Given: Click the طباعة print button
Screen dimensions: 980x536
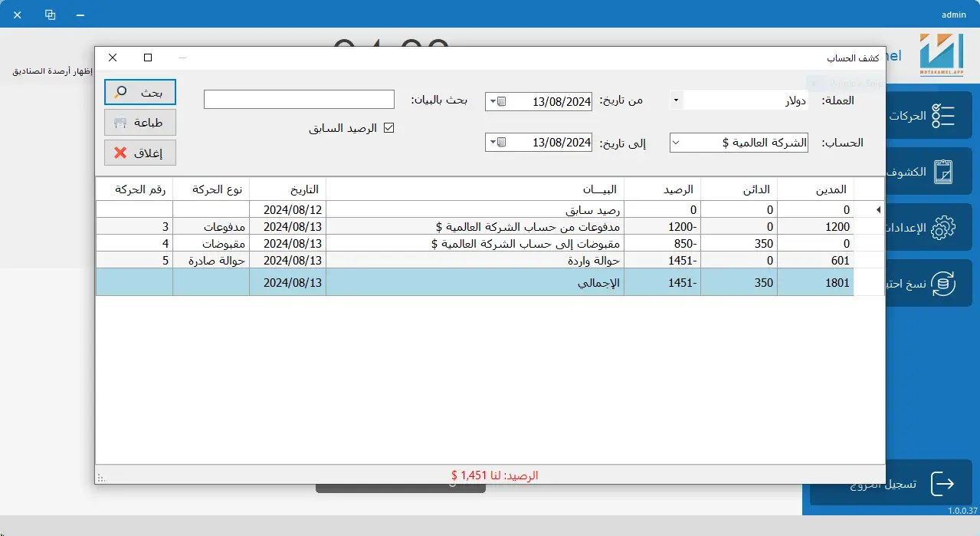Looking at the screenshot, I should click(140, 123).
